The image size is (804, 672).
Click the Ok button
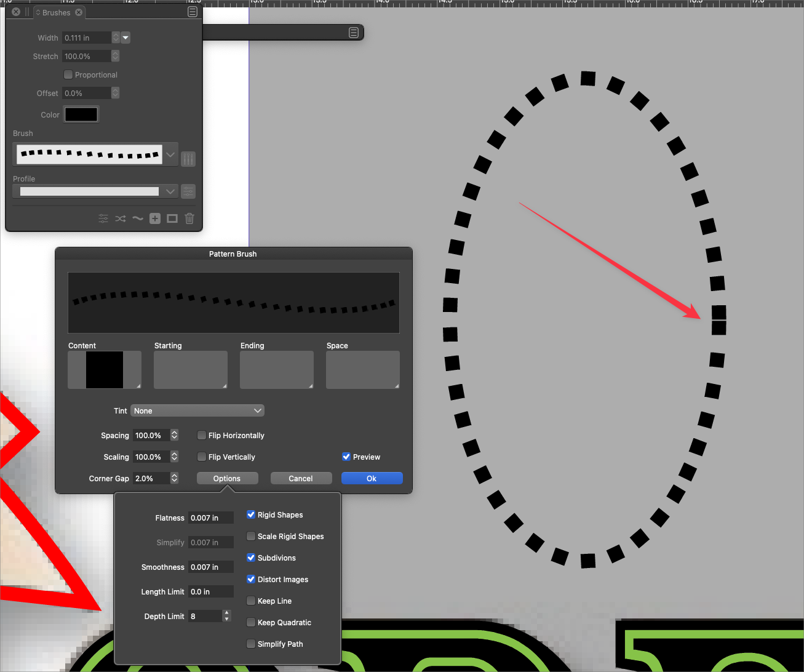pyautogui.click(x=372, y=479)
